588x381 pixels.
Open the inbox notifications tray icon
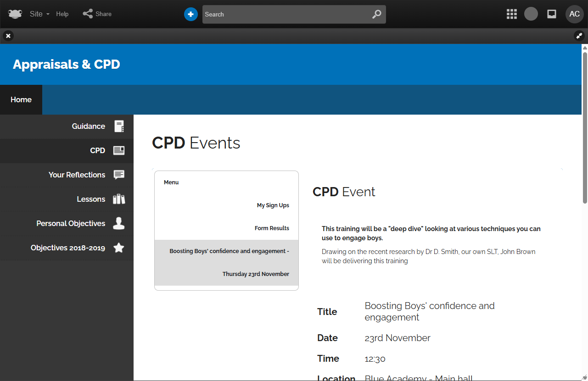(x=552, y=14)
